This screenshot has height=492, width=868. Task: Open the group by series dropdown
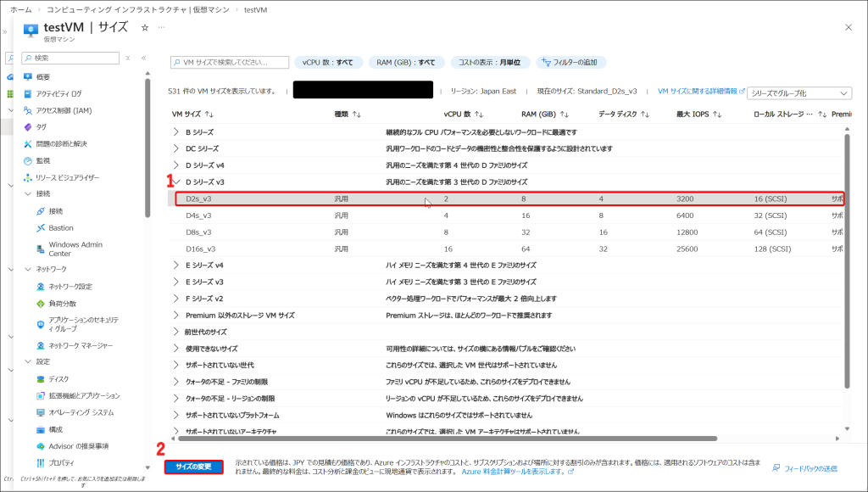click(x=799, y=92)
